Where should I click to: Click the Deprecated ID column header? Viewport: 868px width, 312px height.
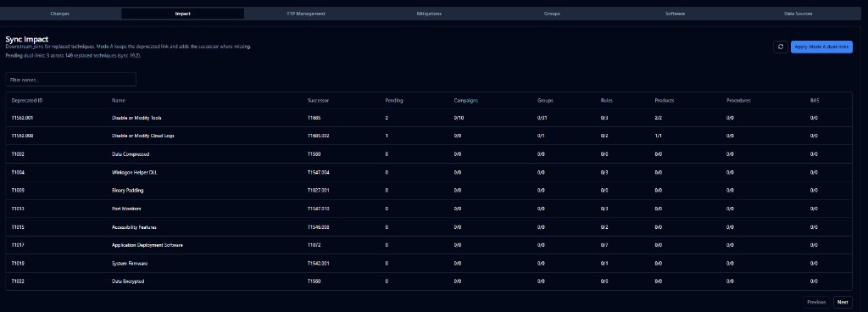27,101
